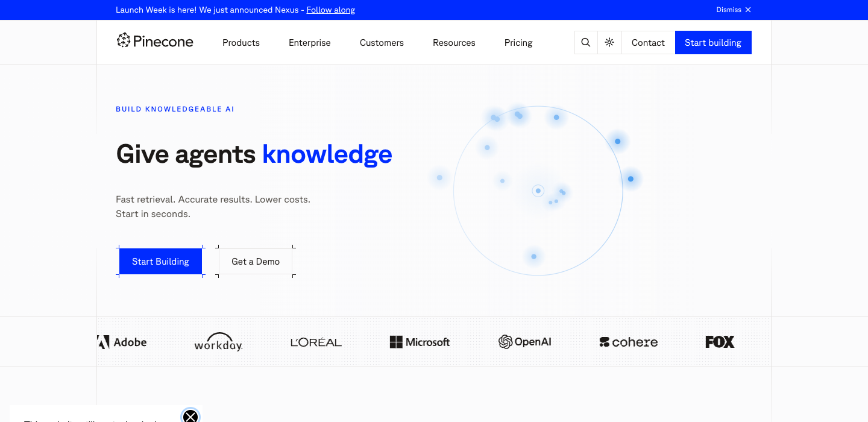The height and width of the screenshot is (422, 868).
Task: Open the search icon in header
Action: 586,42
